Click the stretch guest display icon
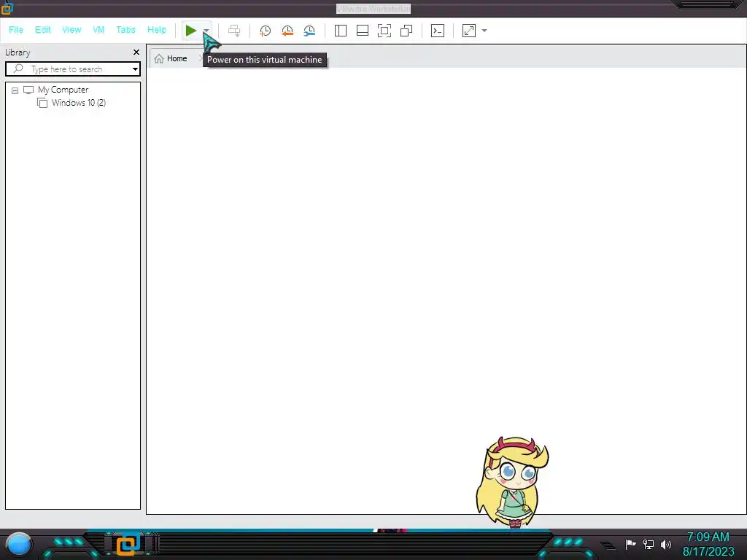Image resolution: width=747 pixels, height=560 pixels. click(x=469, y=31)
